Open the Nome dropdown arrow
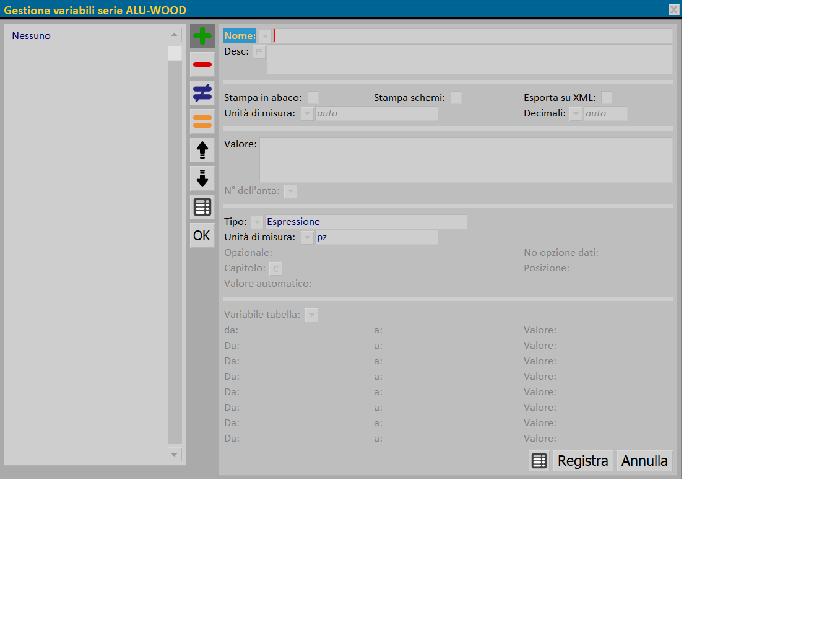 [x=265, y=36]
